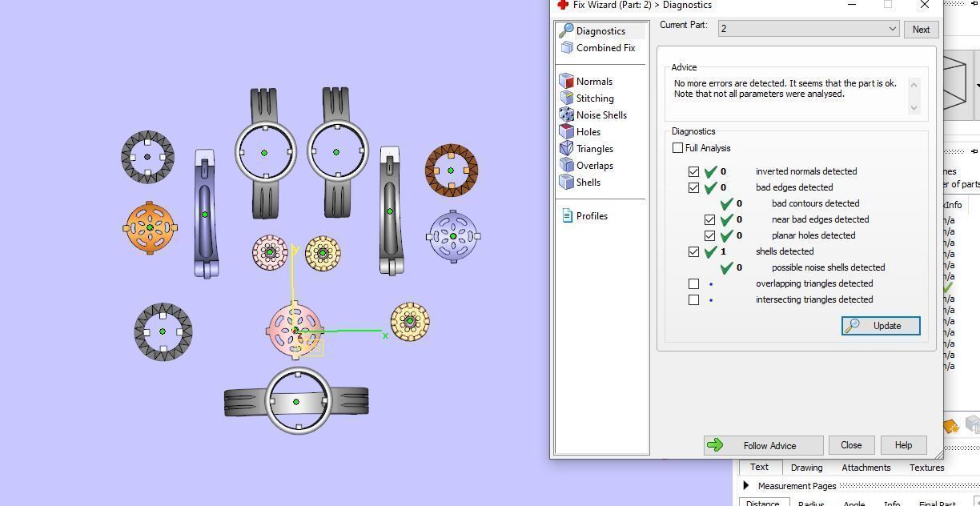Open Stitching page label
This screenshot has height=506, width=980.
click(x=595, y=98)
